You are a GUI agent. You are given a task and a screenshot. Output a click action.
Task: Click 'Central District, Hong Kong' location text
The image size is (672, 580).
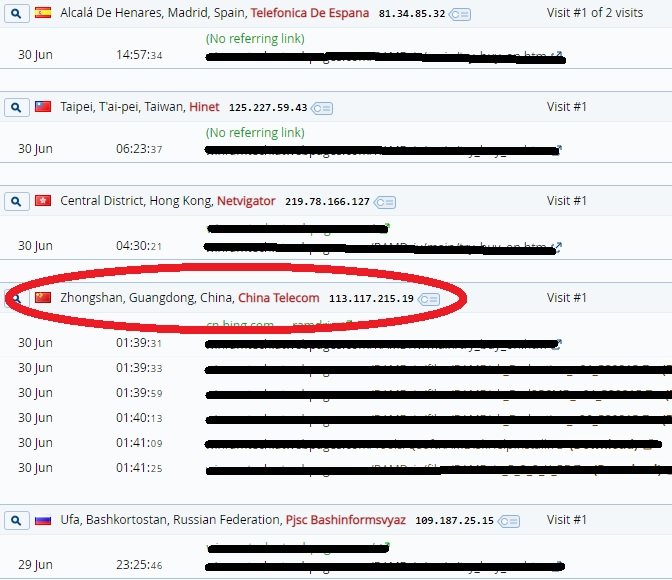click(137, 201)
